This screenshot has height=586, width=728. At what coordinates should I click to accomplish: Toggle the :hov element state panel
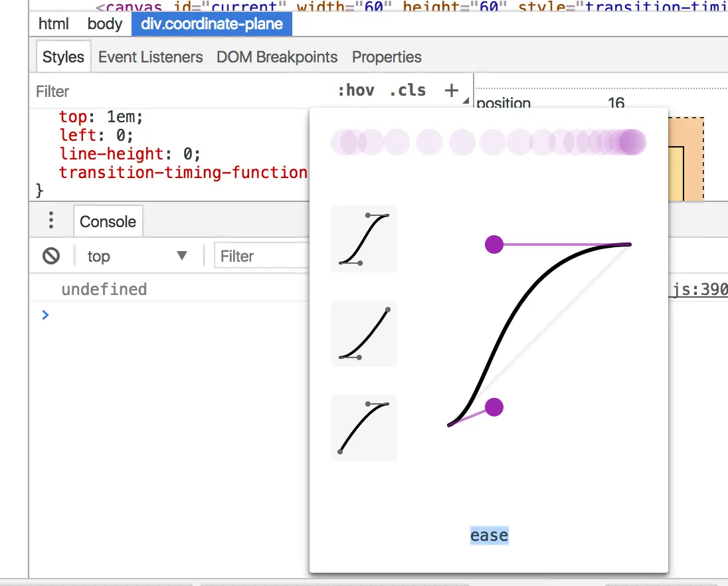click(x=356, y=90)
